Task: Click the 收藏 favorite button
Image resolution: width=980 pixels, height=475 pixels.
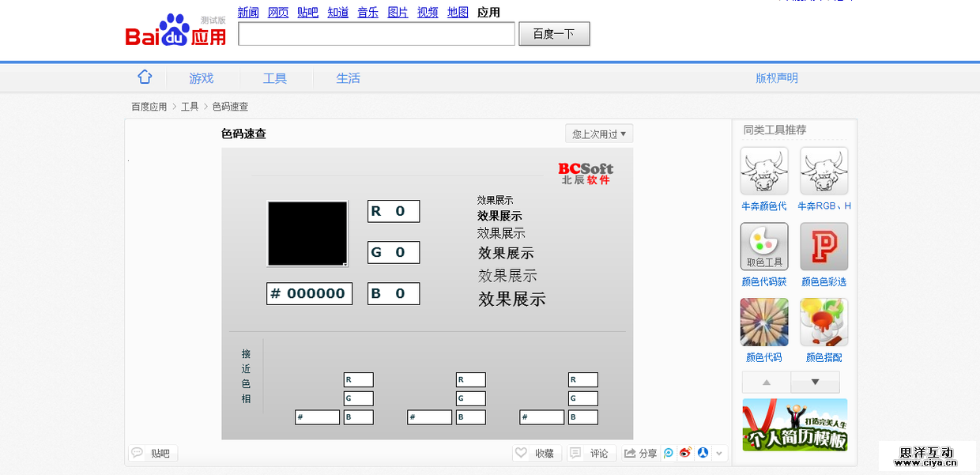Action: click(536, 453)
